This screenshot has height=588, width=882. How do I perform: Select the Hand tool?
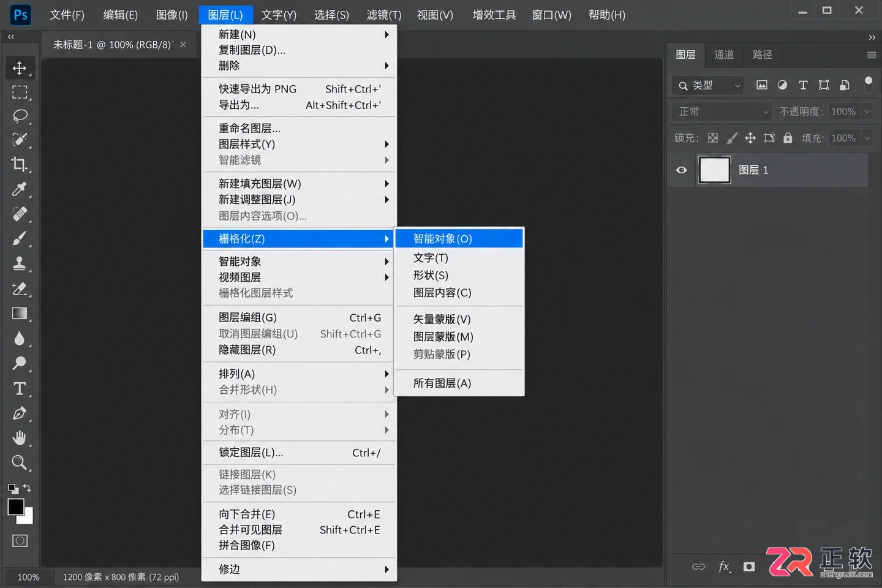pos(20,438)
